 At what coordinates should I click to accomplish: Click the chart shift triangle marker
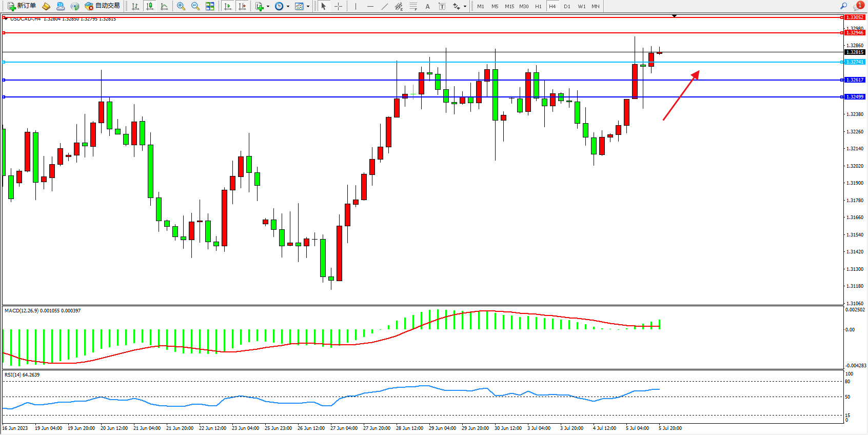click(x=674, y=16)
